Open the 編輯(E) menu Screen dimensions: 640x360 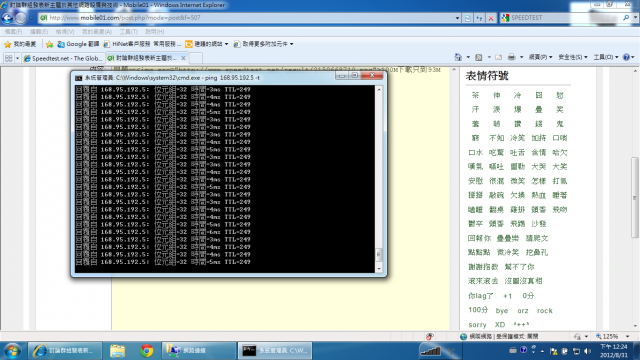(39, 31)
